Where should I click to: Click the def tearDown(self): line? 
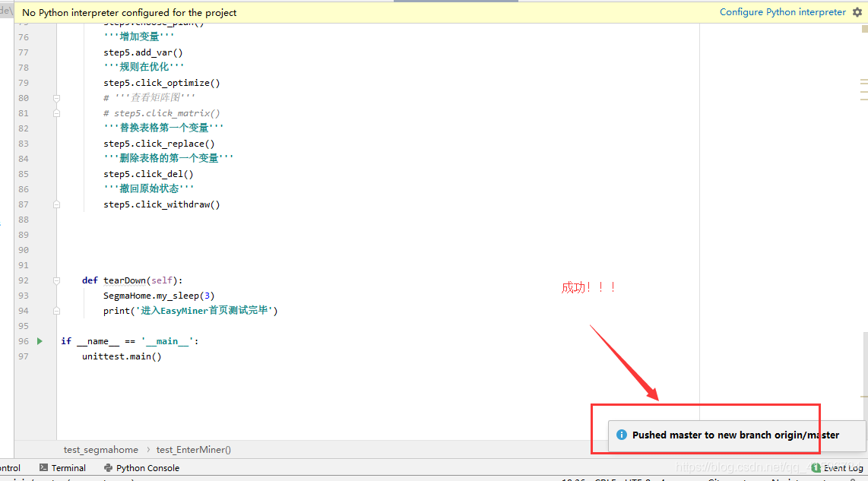(x=131, y=280)
